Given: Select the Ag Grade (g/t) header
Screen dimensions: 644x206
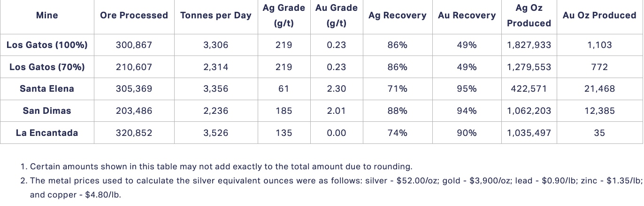Looking at the screenshot, I should (284, 16).
